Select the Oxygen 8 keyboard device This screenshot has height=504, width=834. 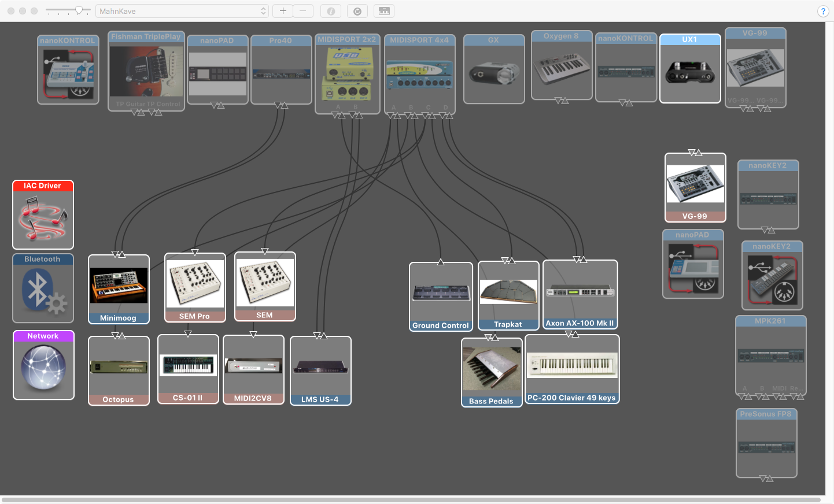point(562,65)
